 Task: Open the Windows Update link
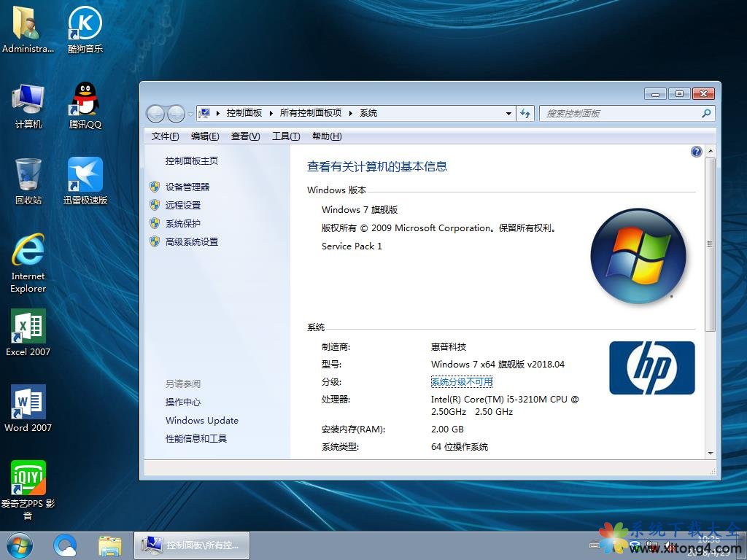coord(202,421)
